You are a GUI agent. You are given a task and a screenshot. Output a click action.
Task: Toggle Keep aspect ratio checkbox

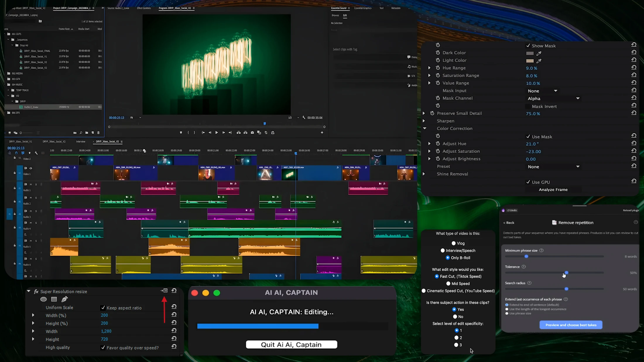(x=103, y=308)
